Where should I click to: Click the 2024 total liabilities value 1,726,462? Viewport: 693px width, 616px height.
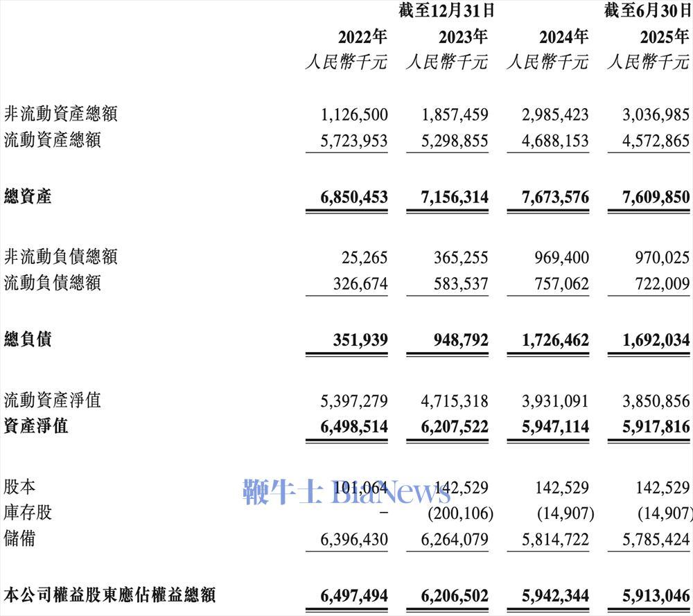click(x=556, y=340)
